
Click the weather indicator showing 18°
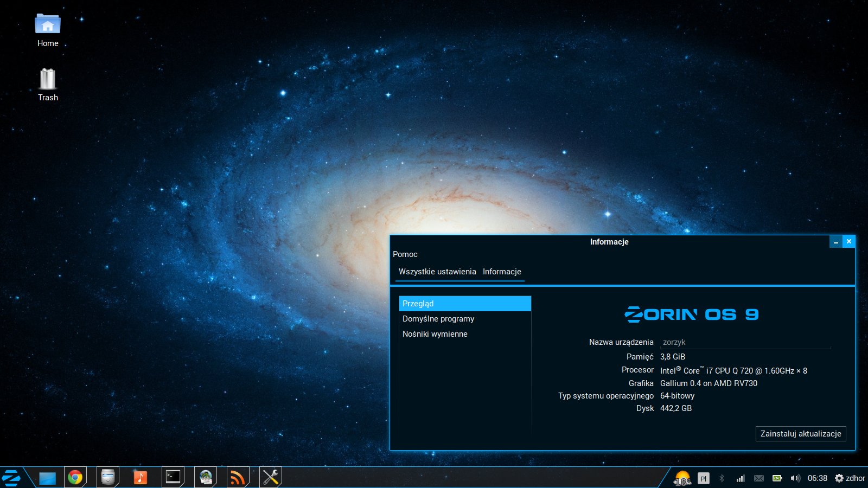click(682, 478)
